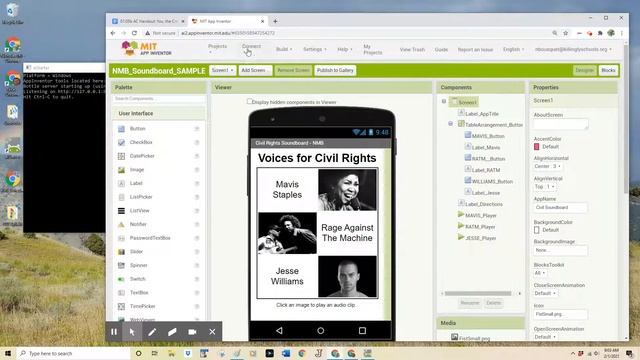The width and height of the screenshot is (640, 360).
Task: Click the Designer button
Action: point(584,71)
